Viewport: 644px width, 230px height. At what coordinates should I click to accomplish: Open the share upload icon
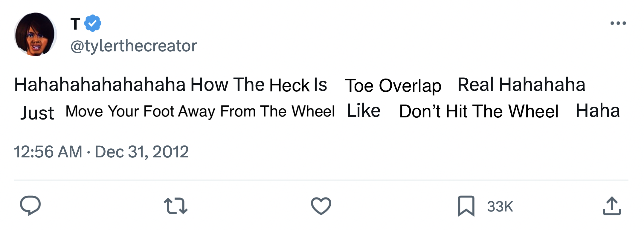(x=612, y=206)
